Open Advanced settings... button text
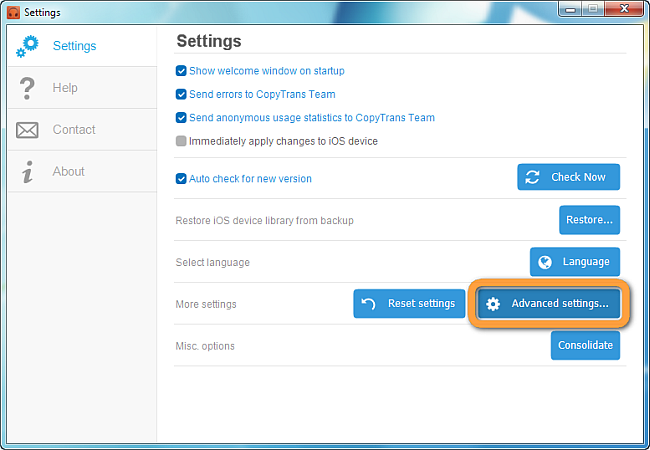The height and width of the screenshot is (450, 650). (560, 304)
